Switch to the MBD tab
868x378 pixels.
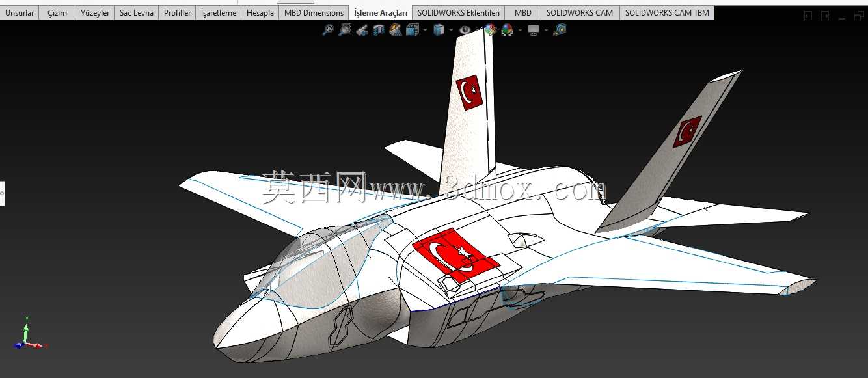point(523,12)
